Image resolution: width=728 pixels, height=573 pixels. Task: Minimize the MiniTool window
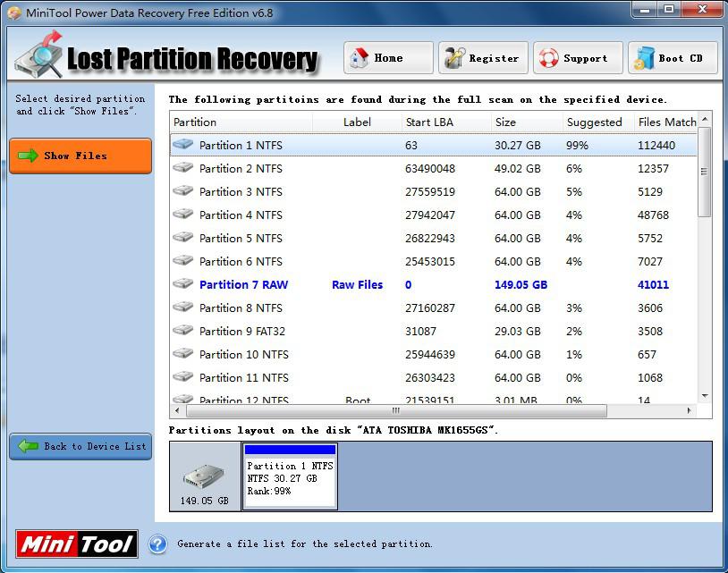click(x=645, y=9)
